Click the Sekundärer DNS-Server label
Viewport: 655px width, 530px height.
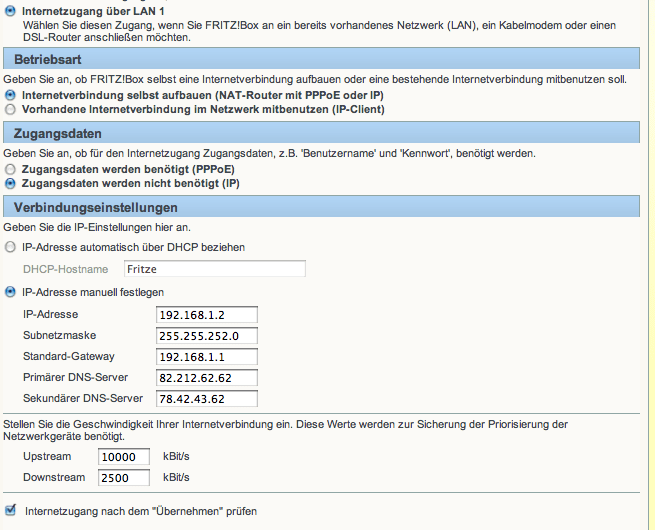coord(83,398)
